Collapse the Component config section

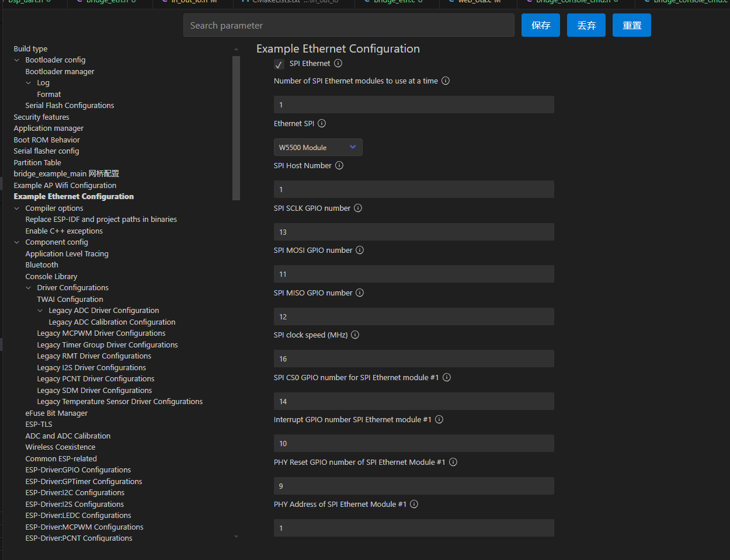tap(17, 242)
